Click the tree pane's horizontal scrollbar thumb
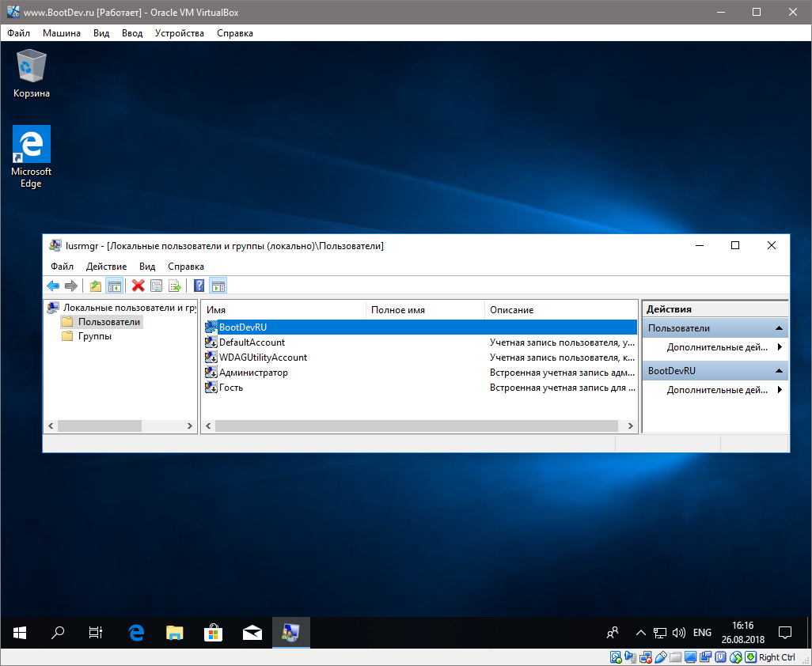 point(100,426)
